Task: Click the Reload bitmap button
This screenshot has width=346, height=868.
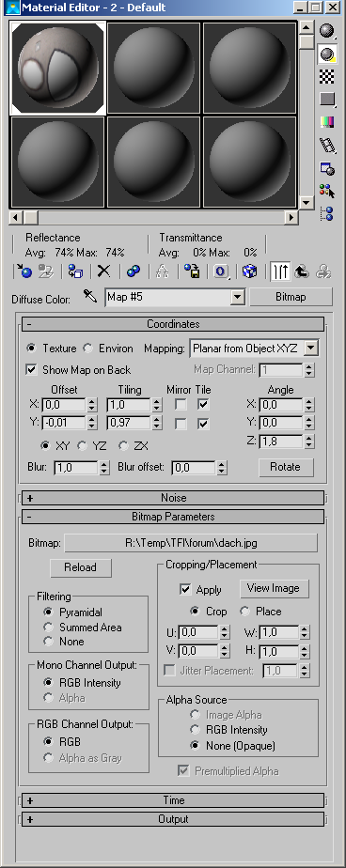Action: pos(81,567)
